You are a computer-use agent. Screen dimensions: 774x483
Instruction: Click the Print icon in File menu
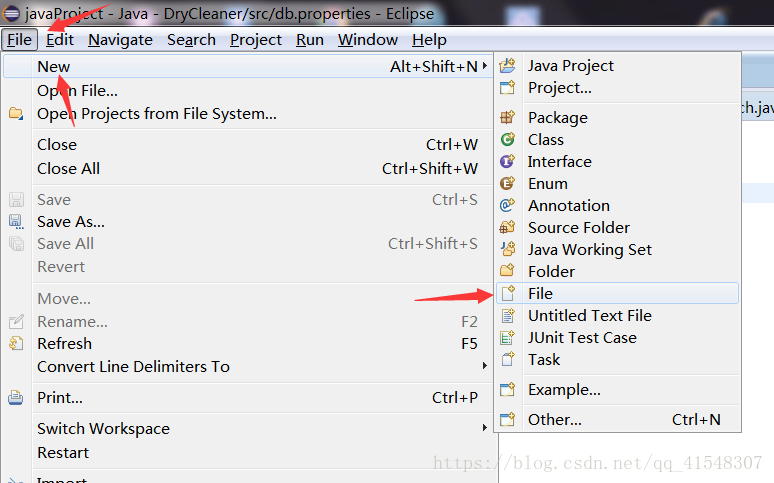[16, 398]
